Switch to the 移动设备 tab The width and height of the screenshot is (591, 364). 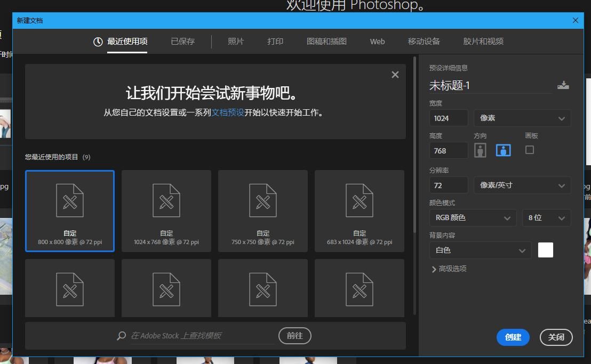coord(424,41)
